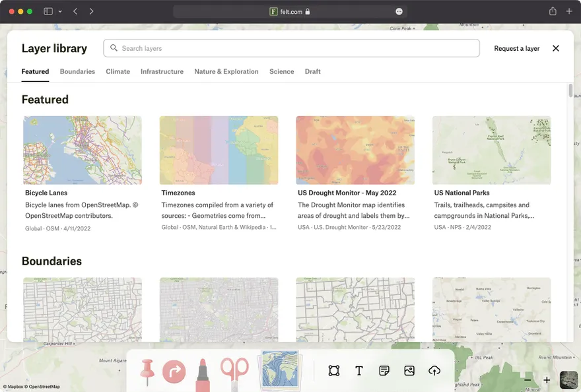Open fourth Boundaries layer thumbnail
The height and width of the screenshot is (392, 581).
pyautogui.click(x=491, y=310)
